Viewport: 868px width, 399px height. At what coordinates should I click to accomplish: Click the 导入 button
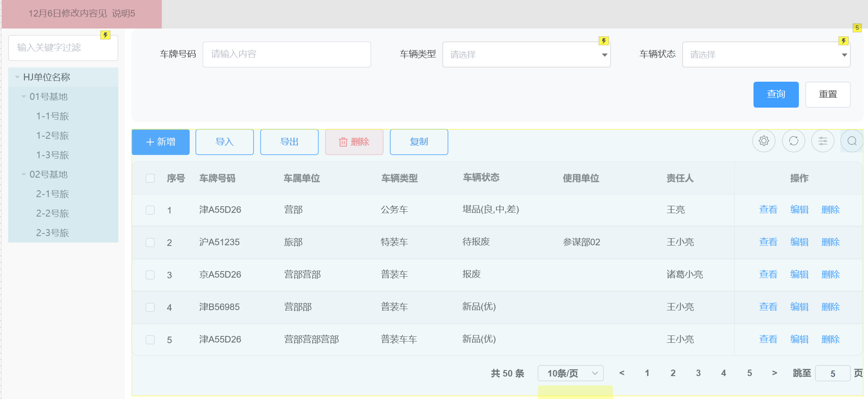click(x=225, y=142)
